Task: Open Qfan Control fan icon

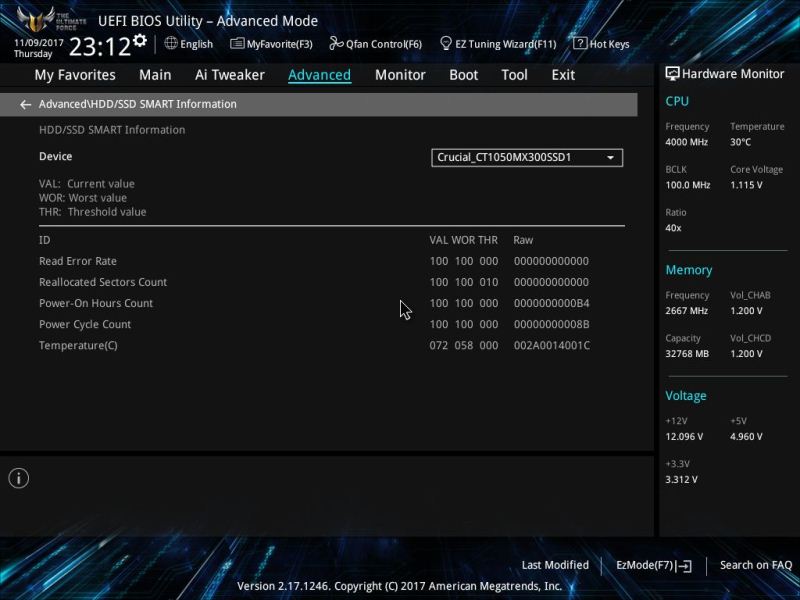Action: point(336,43)
